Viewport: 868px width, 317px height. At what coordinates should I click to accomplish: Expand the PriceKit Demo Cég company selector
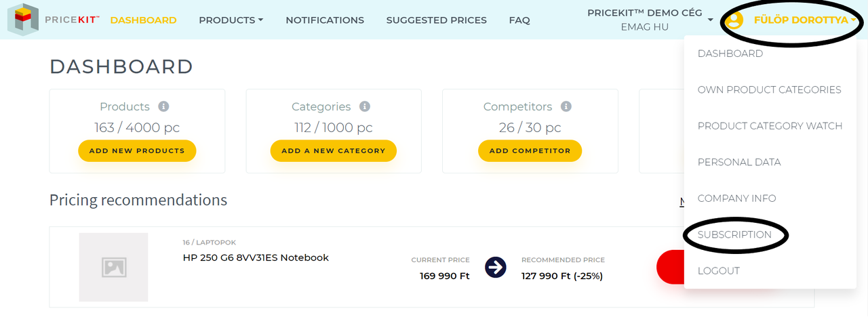(x=650, y=20)
